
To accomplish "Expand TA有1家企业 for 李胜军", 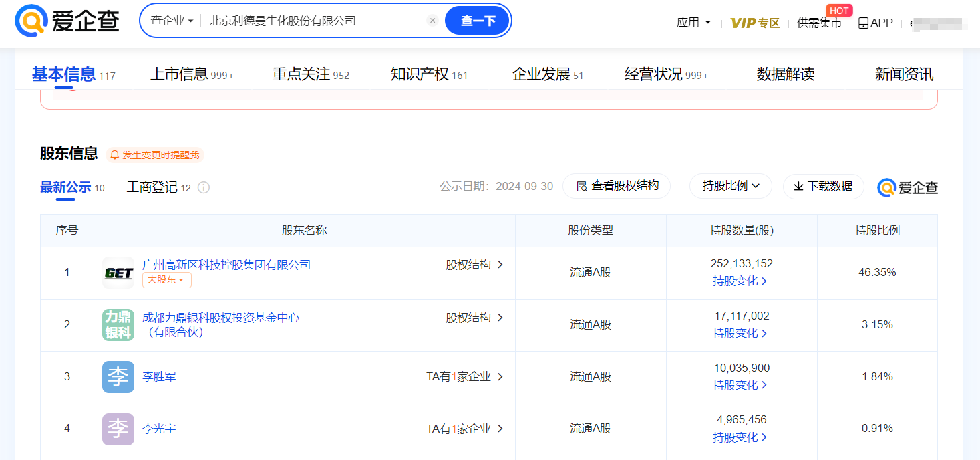I will 465,377.
